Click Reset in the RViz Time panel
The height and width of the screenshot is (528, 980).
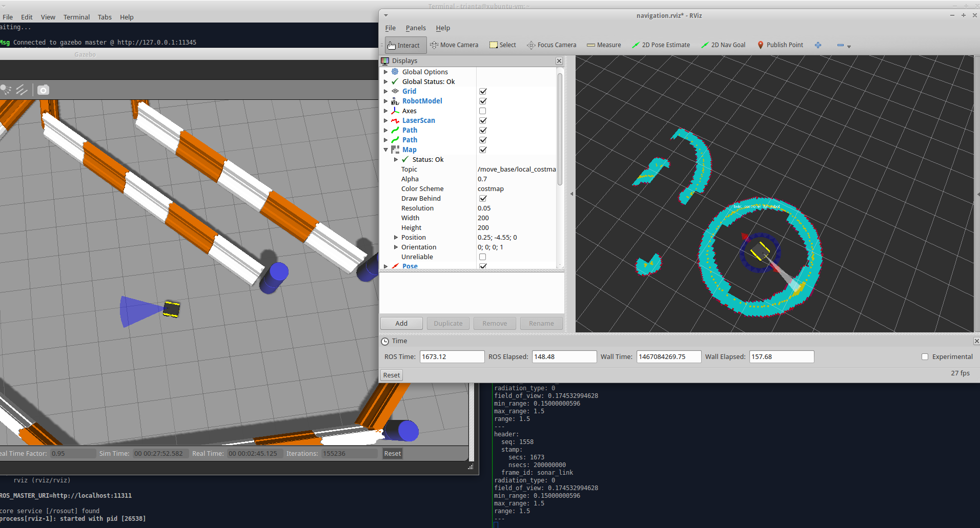click(x=392, y=375)
